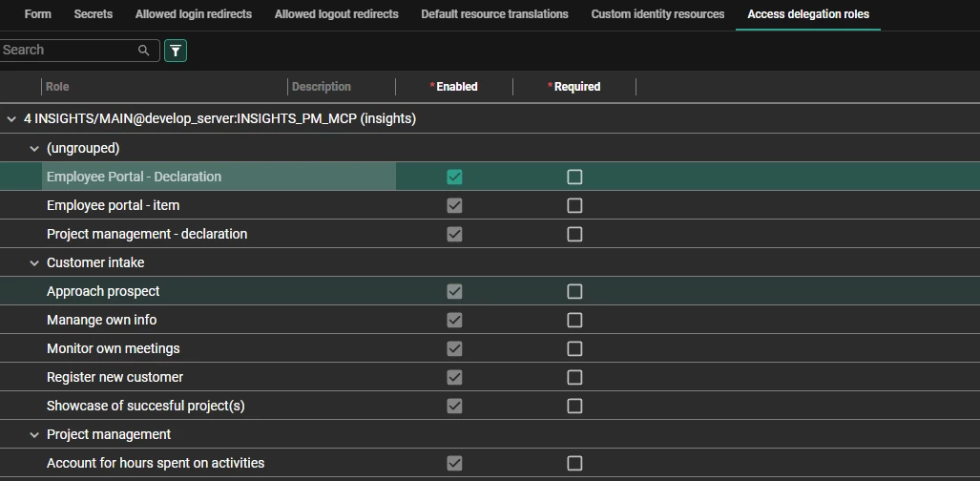The width and height of the screenshot is (980, 481).
Task: Check Required for Employee Portal - Declaration
Action: 574,177
